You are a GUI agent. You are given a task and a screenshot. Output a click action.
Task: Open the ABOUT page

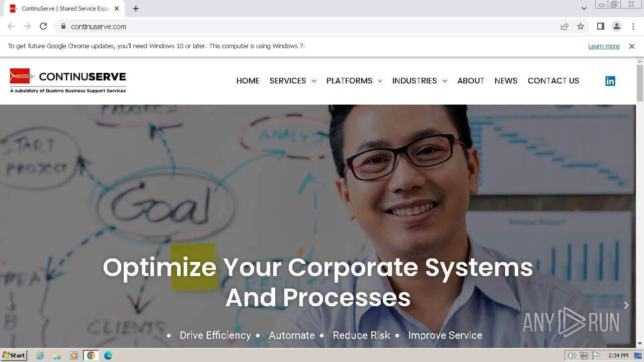click(471, 81)
